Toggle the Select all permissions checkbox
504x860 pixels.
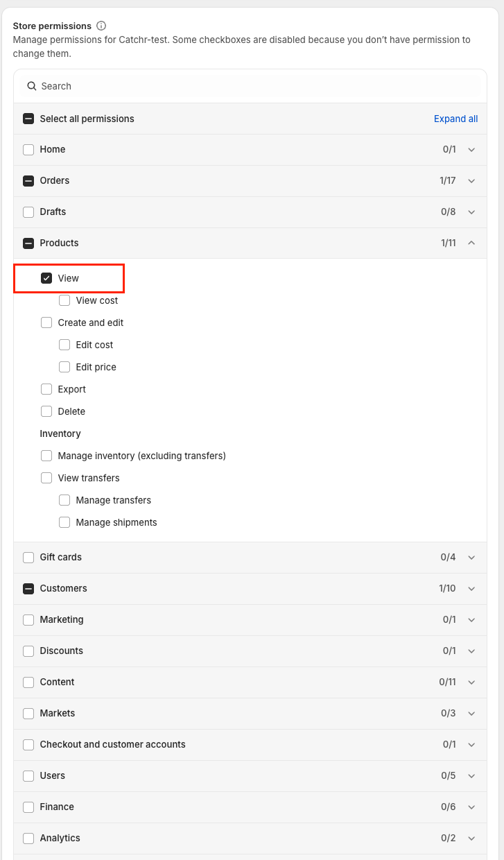[28, 119]
